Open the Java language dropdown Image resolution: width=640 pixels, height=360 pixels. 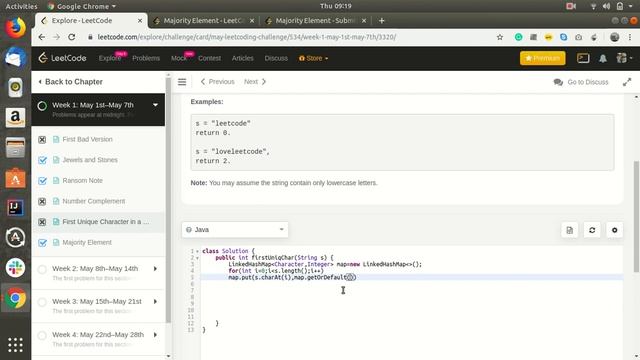(x=235, y=230)
